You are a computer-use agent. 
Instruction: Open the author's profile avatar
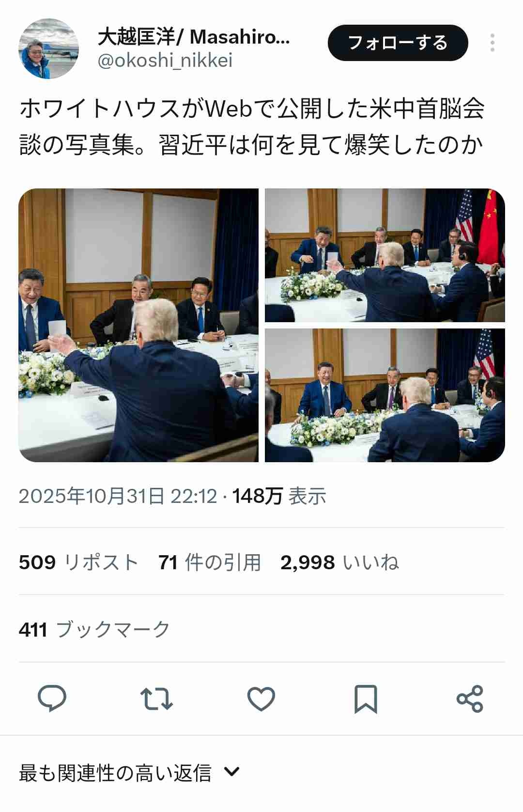tap(48, 48)
